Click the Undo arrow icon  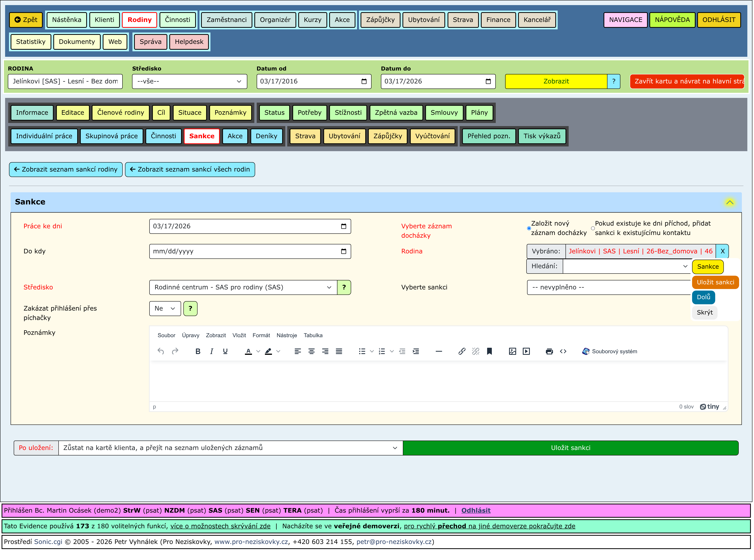(161, 351)
